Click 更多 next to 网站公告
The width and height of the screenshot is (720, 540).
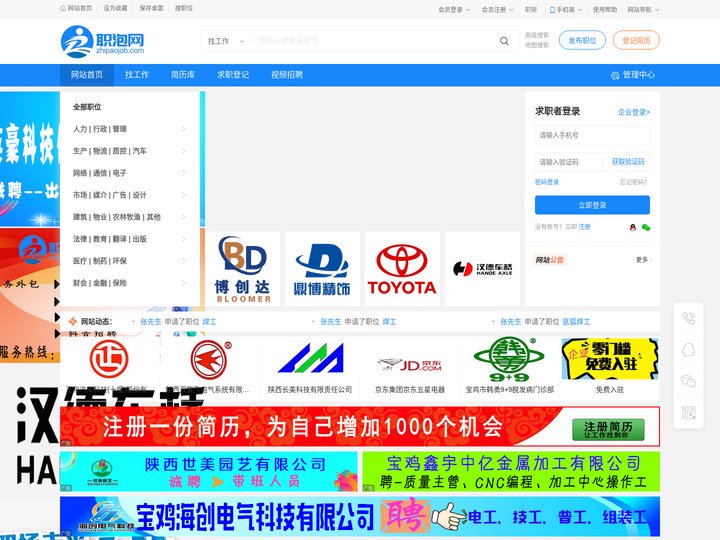pos(644,260)
